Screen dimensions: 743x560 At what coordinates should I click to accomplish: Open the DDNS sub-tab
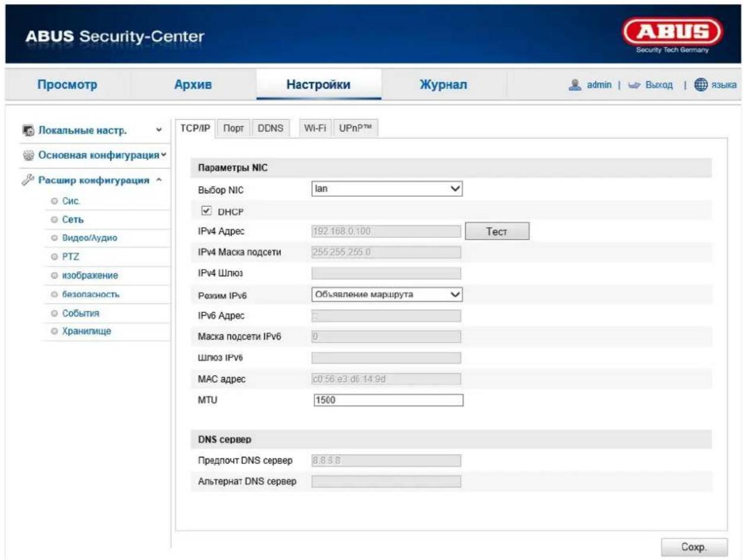coord(270,129)
